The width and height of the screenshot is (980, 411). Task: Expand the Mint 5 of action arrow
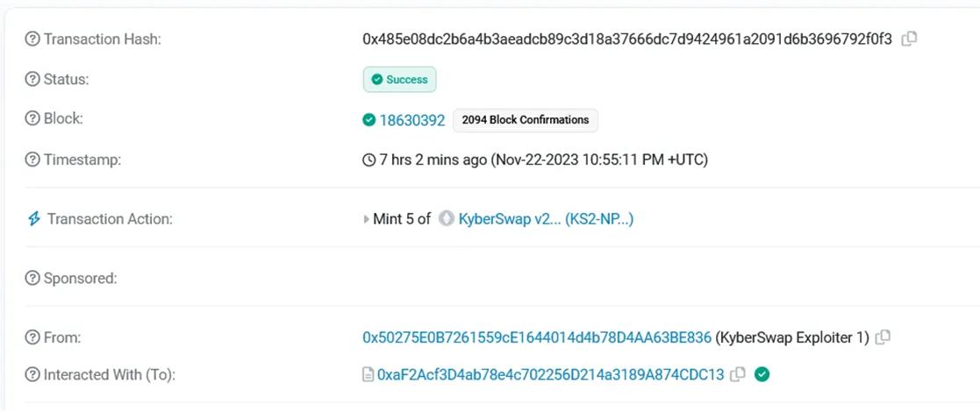tap(366, 219)
